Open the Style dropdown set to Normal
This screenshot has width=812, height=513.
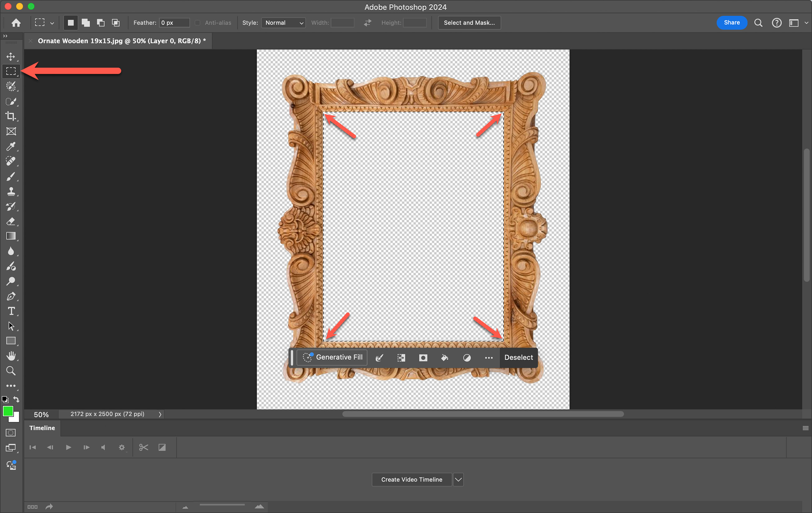283,22
